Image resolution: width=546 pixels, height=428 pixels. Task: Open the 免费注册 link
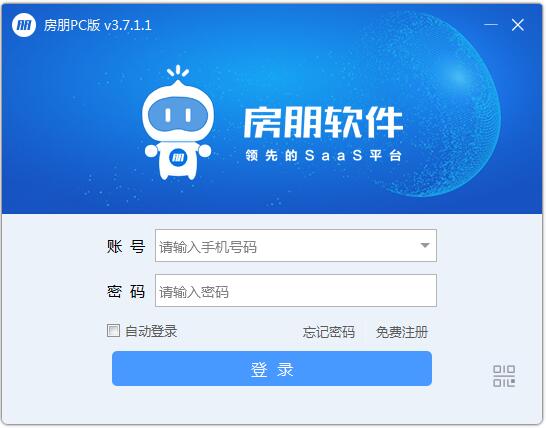click(x=402, y=332)
